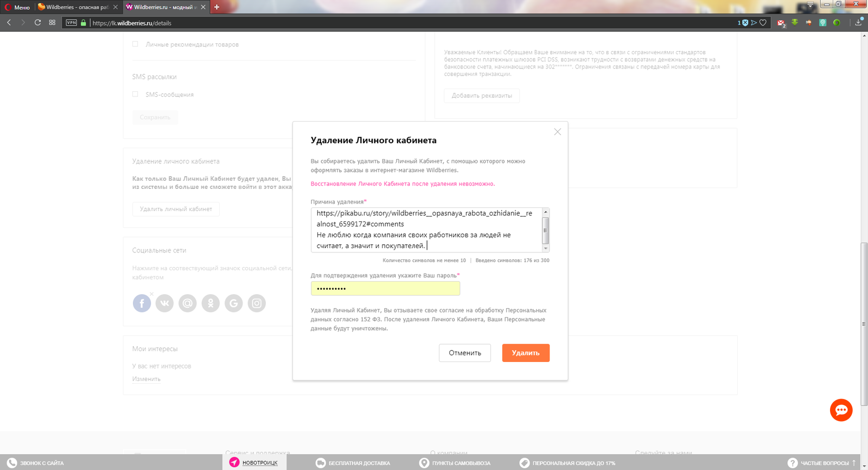The height and width of the screenshot is (470, 868).
Task: Open the Изменить interests link
Action: (x=146, y=379)
